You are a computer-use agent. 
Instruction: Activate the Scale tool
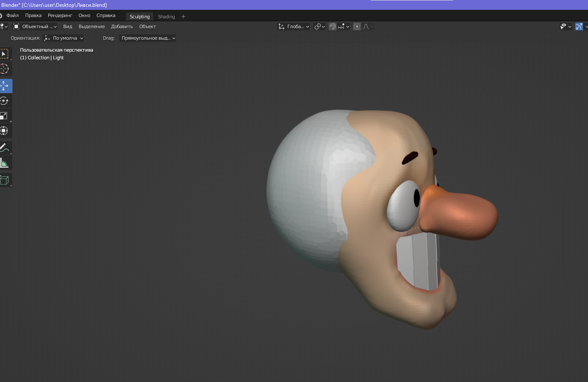4,116
